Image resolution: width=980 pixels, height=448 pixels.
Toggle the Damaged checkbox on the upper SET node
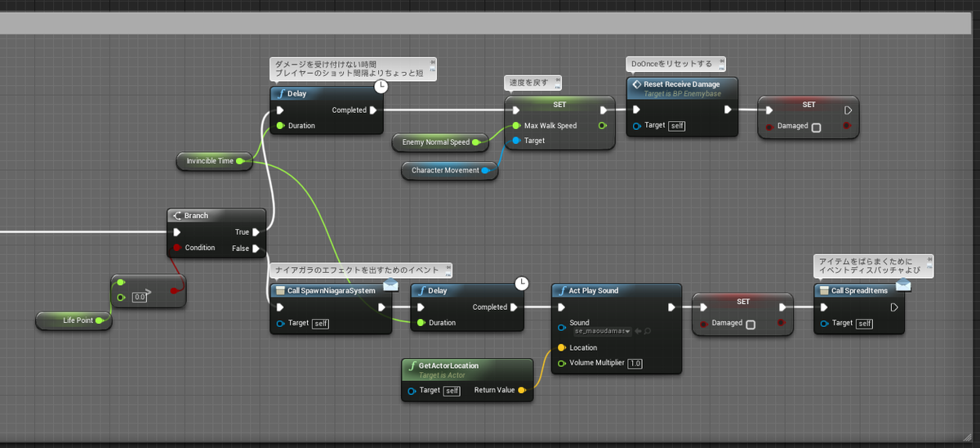pos(816,127)
